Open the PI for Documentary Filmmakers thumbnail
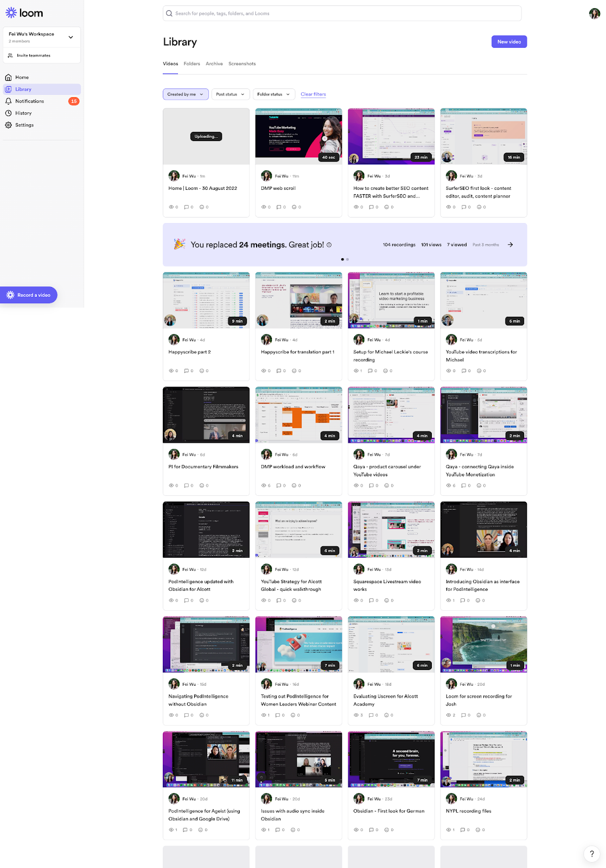This screenshot has width=606, height=868. (206, 415)
